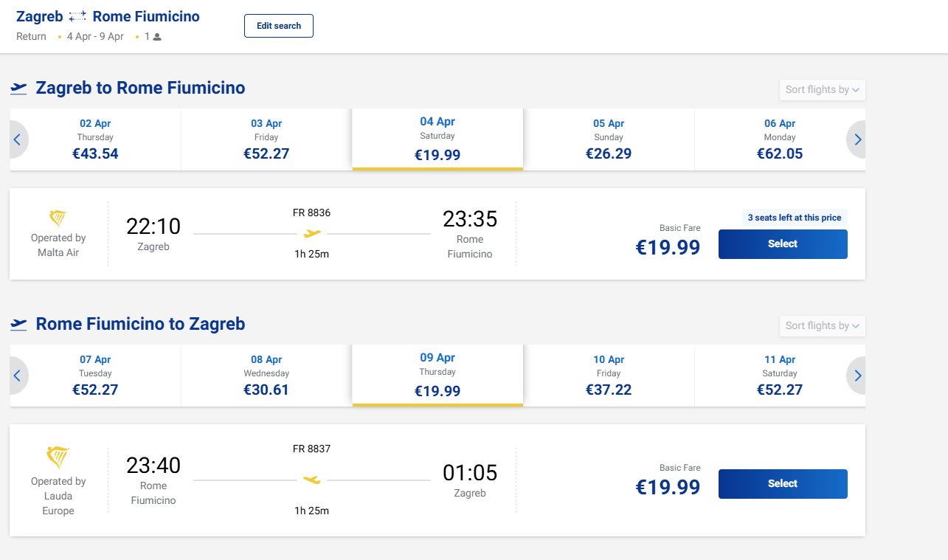Click previous dates arrow for return flights
The height and width of the screenshot is (560, 948).
(18, 376)
